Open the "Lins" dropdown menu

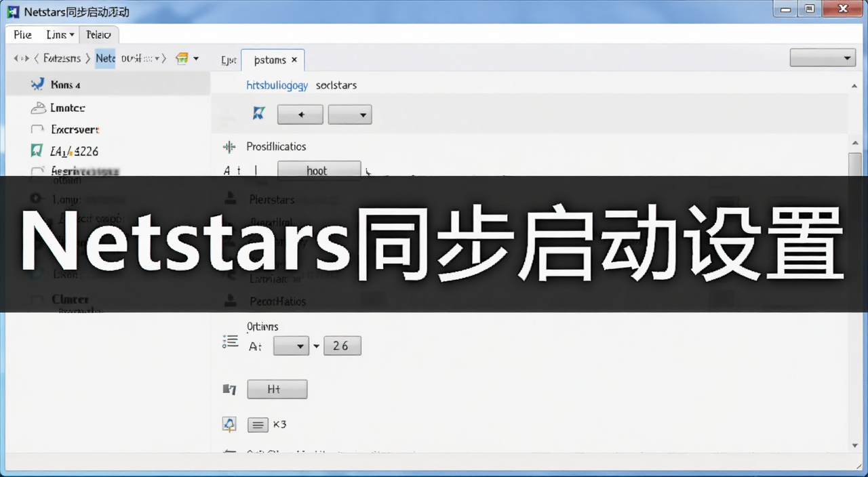[60, 35]
